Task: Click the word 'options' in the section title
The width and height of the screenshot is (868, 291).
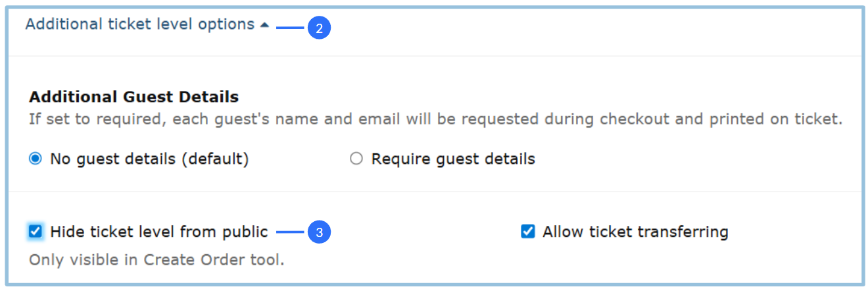Action: point(227,24)
